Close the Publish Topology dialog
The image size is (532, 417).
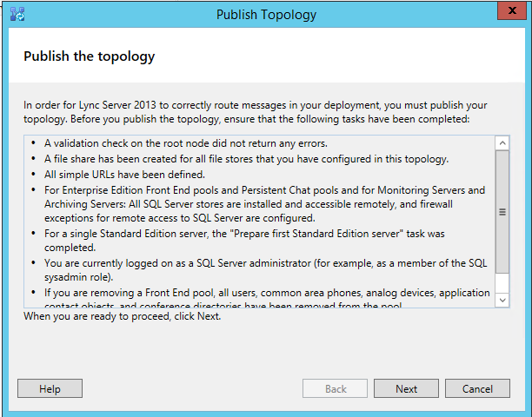512,10
